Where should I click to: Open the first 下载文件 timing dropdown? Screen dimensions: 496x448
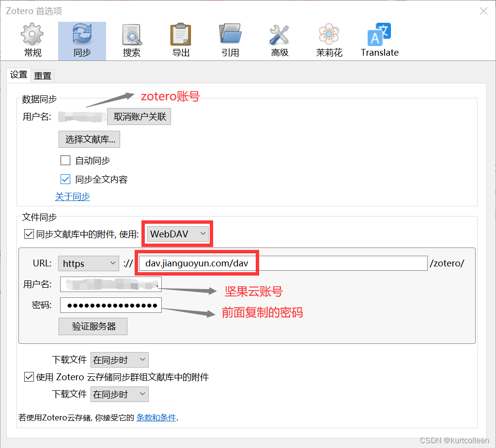tap(119, 360)
